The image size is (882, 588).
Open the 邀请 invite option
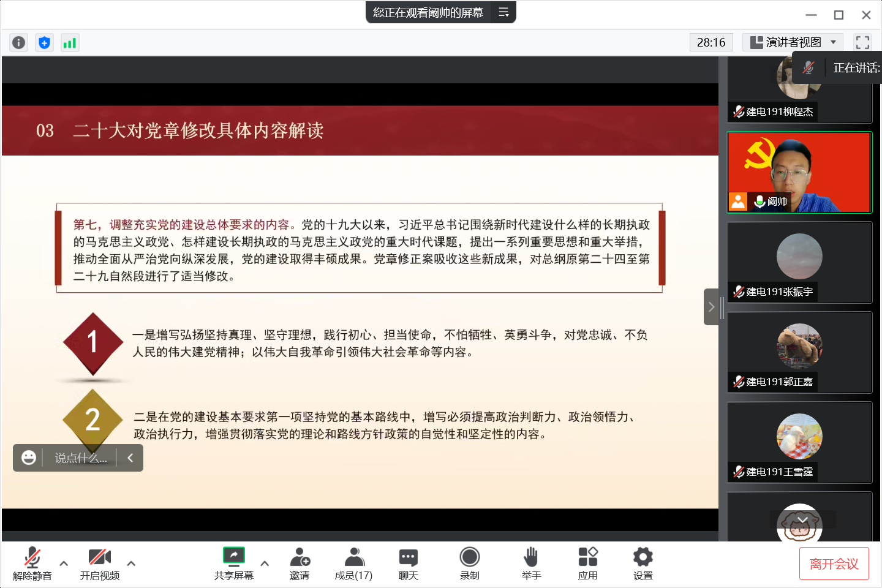[x=300, y=563]
